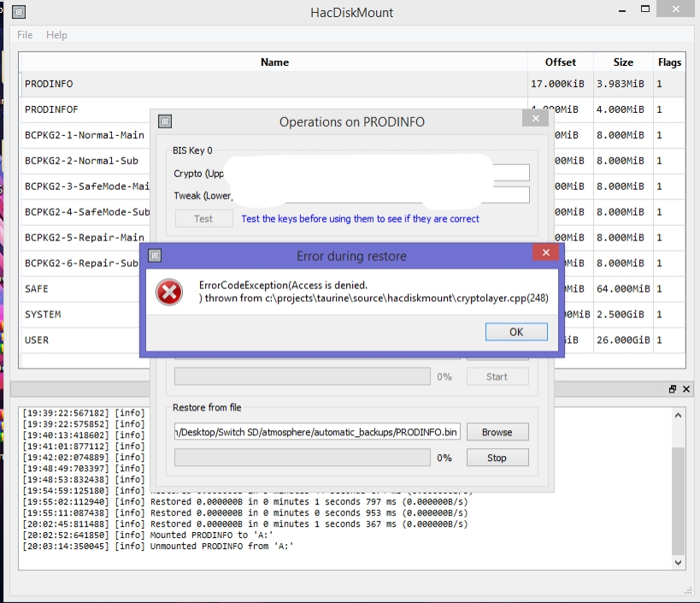Viewport: 700px width, 603px height.
Task: Open the File menu
Action: 25,35
